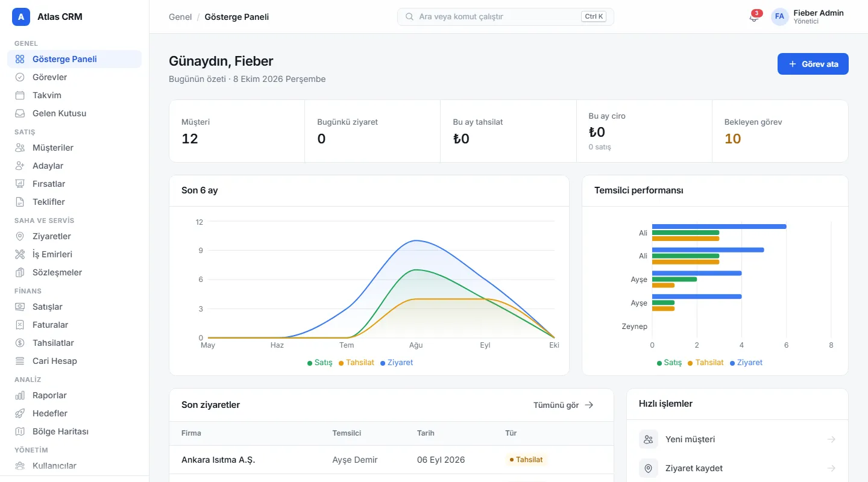868x482 pixels.
Task: Select the Ziyaret kaydet quick action
Action: pos(738,468)
